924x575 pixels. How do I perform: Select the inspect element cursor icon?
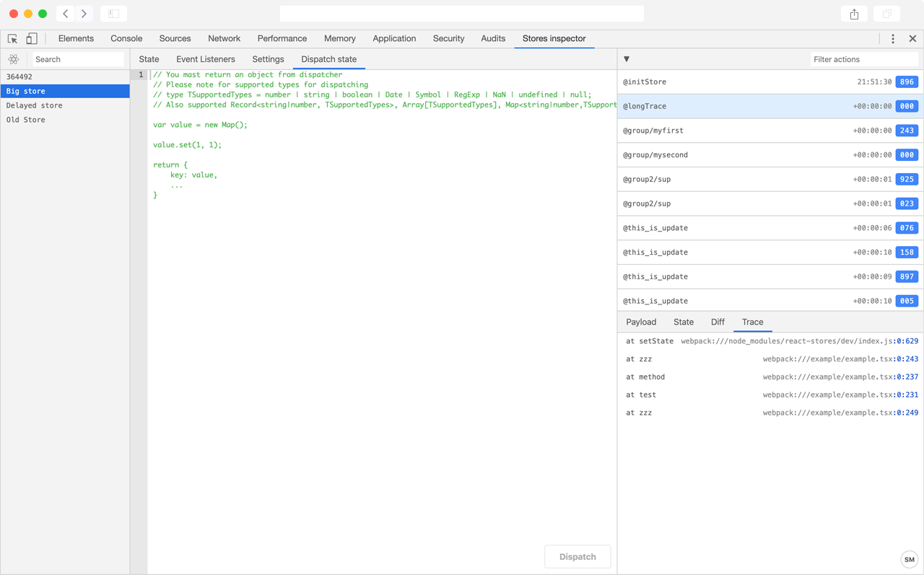pyautogui.click(x=13, y=39)
